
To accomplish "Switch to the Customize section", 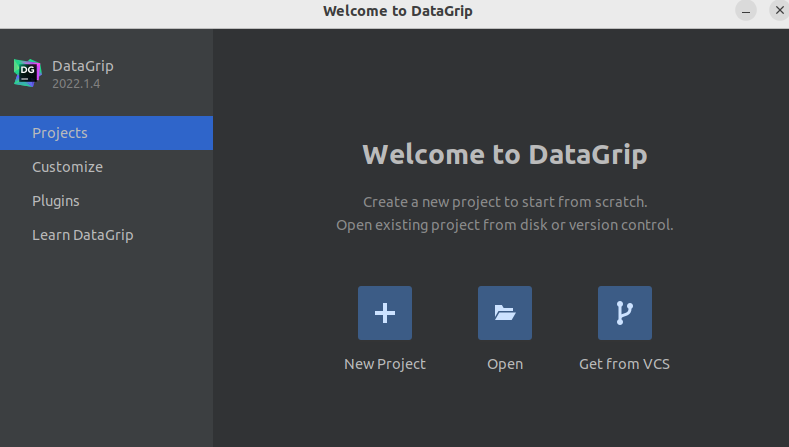I will pos(106,167).
